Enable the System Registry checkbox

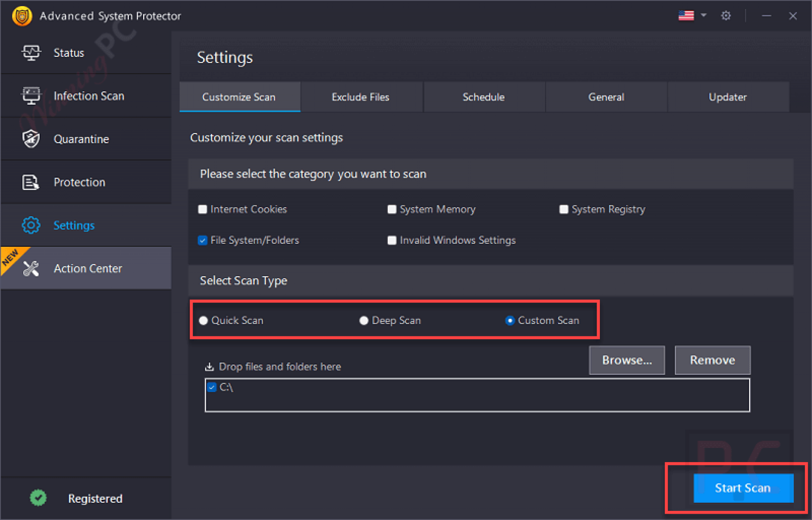(563, 209)
